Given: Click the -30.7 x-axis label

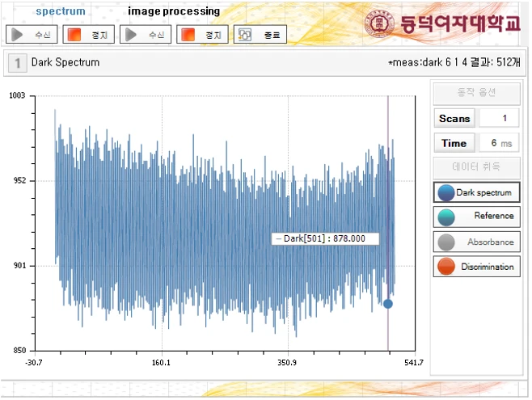Looking at the screenshot, I should (34, 363).
